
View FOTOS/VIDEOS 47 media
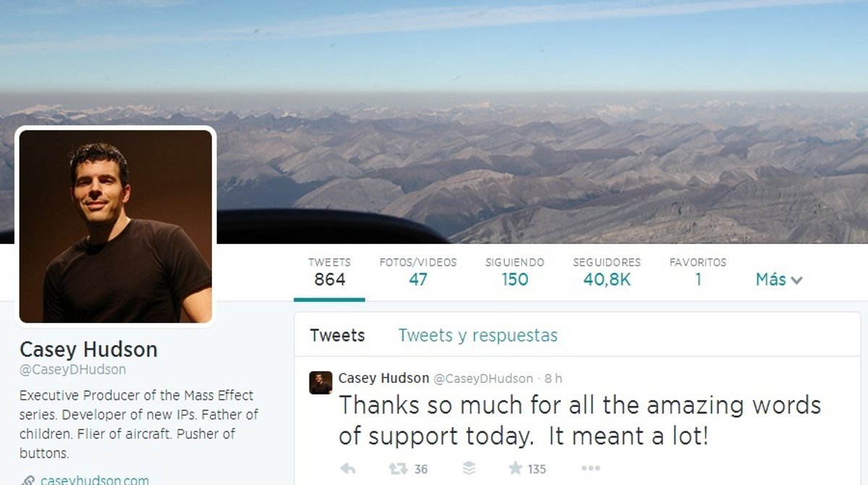pos(418,272)
